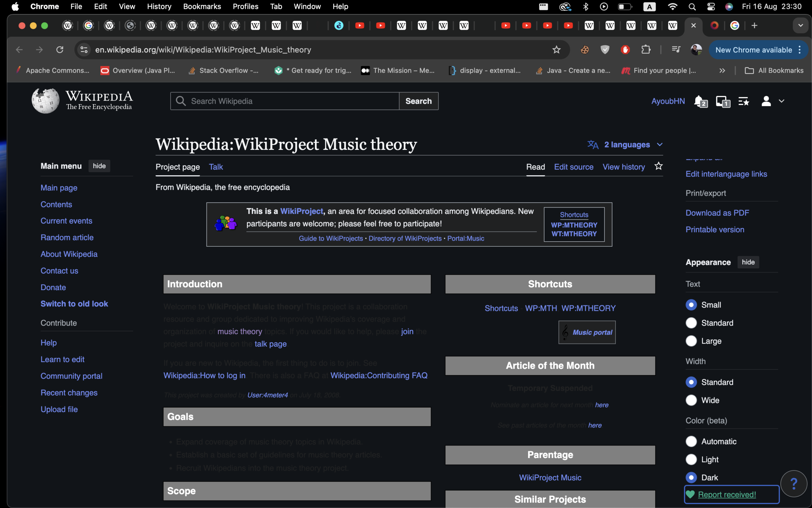The width and height of the screenshot is (812, 508).
Task: Open the Edit source tab
Action: tap(573, 167)
